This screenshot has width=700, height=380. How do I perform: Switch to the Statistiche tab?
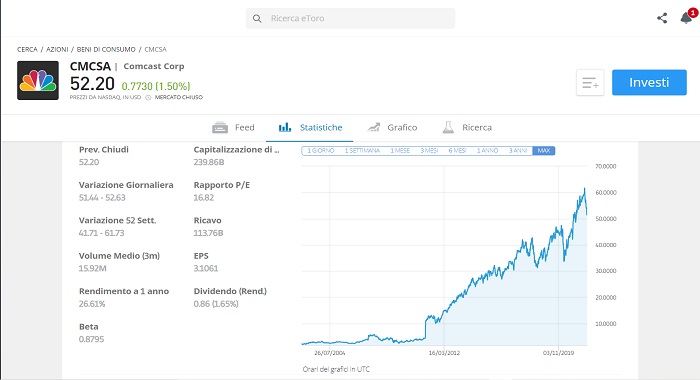310,128
